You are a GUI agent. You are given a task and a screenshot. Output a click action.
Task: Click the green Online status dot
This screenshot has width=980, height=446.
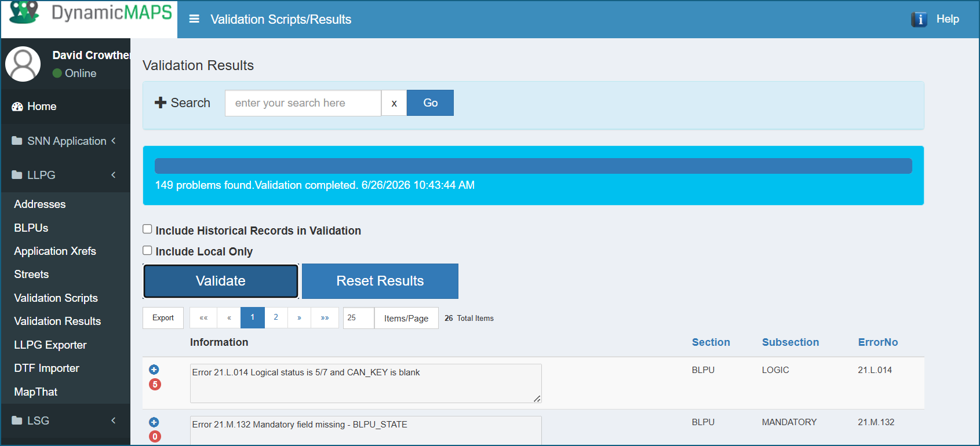tap(57, 73)
